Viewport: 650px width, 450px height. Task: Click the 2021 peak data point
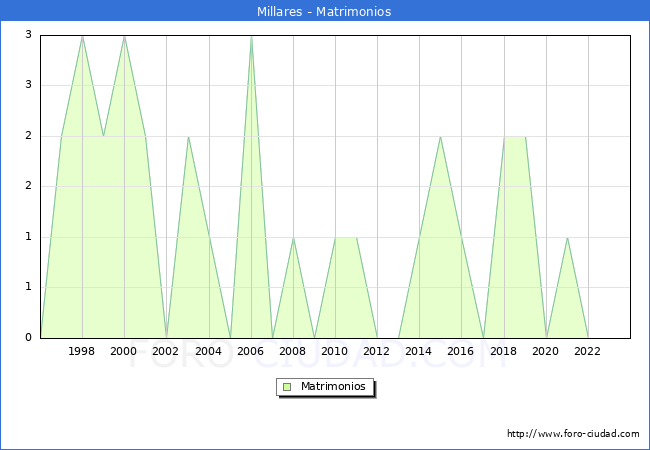coord(567,238)
